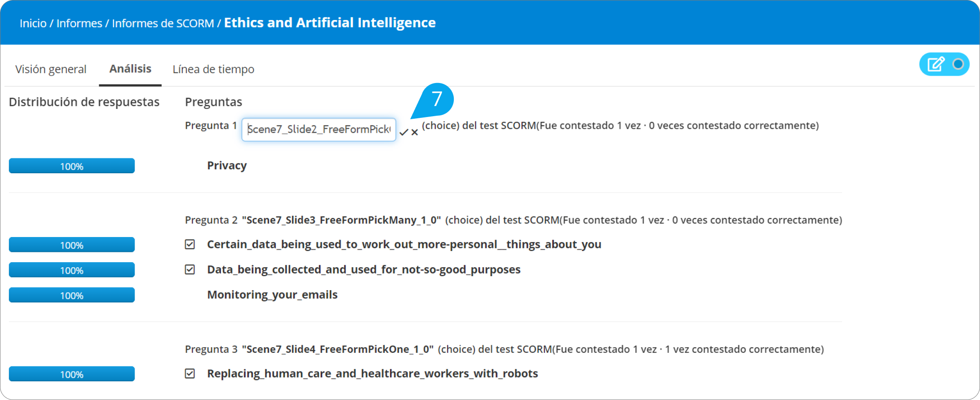Go to Inicio in the breadcrumb
This screenshot has height=400, width=980.
click(x=33, y=23)
